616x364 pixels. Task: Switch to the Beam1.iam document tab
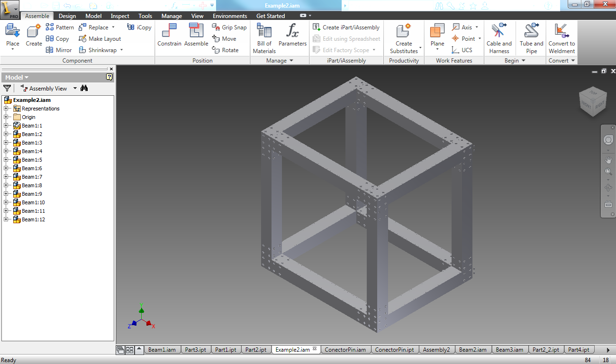tap(162, 350)
